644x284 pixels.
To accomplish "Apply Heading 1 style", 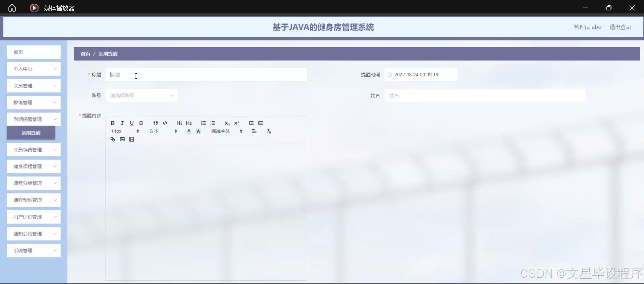I will point(179,123).
